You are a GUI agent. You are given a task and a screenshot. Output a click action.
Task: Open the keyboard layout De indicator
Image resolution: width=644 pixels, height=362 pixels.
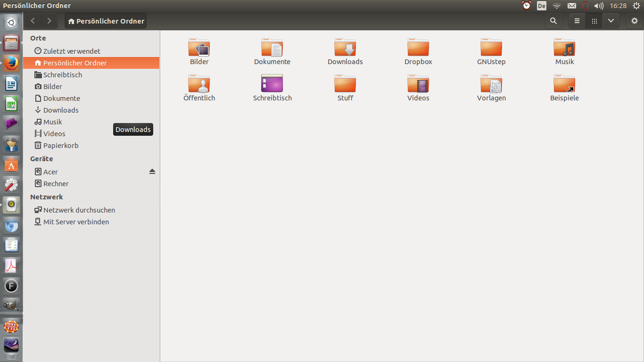click(x=542, y=6)
